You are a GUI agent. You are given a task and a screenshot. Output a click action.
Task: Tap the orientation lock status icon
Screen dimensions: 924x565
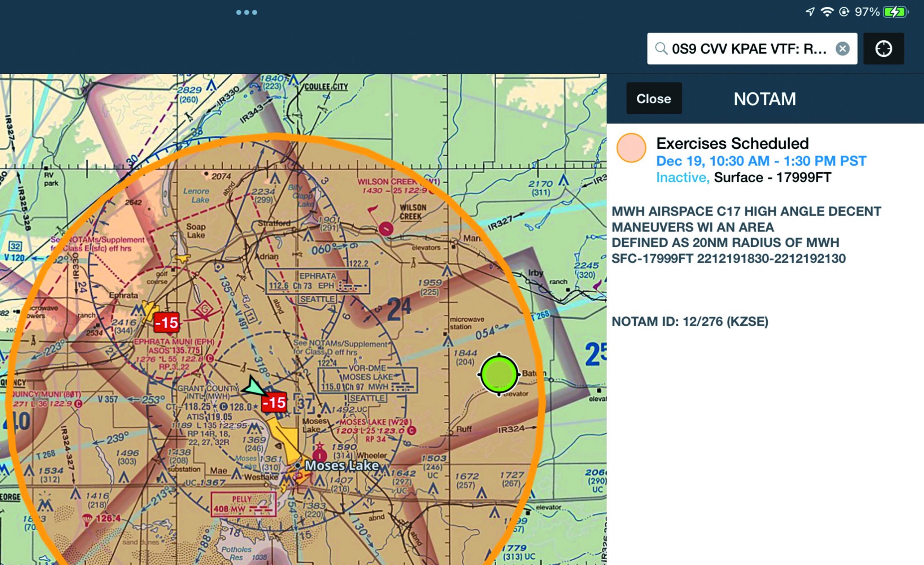click(x=844, y=12)
